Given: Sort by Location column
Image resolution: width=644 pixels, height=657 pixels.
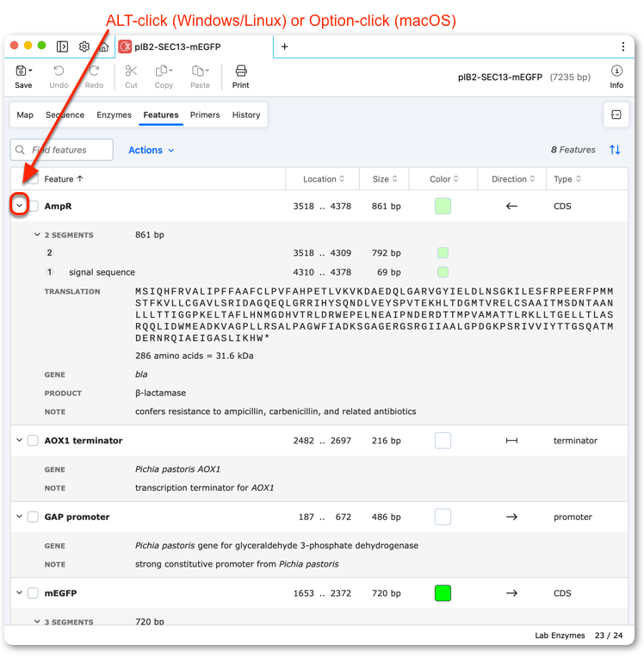Looking at the screenshot, I should (x=324, y=179).
